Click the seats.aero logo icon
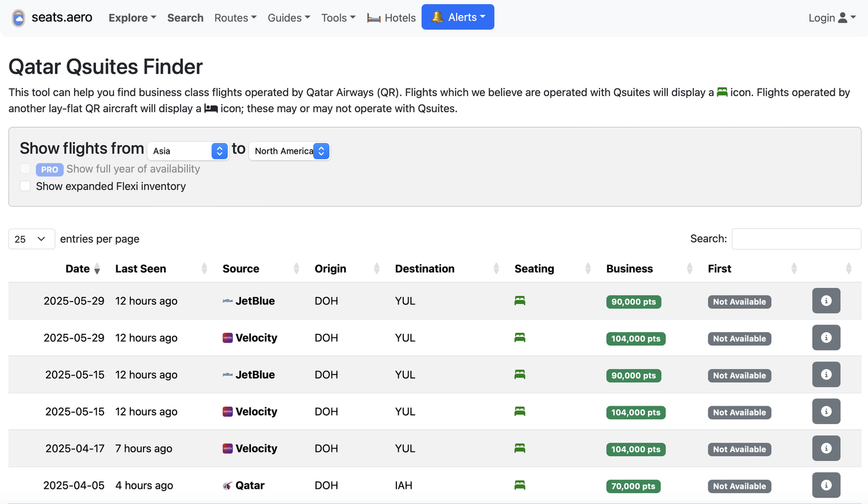 click(19, 18)
